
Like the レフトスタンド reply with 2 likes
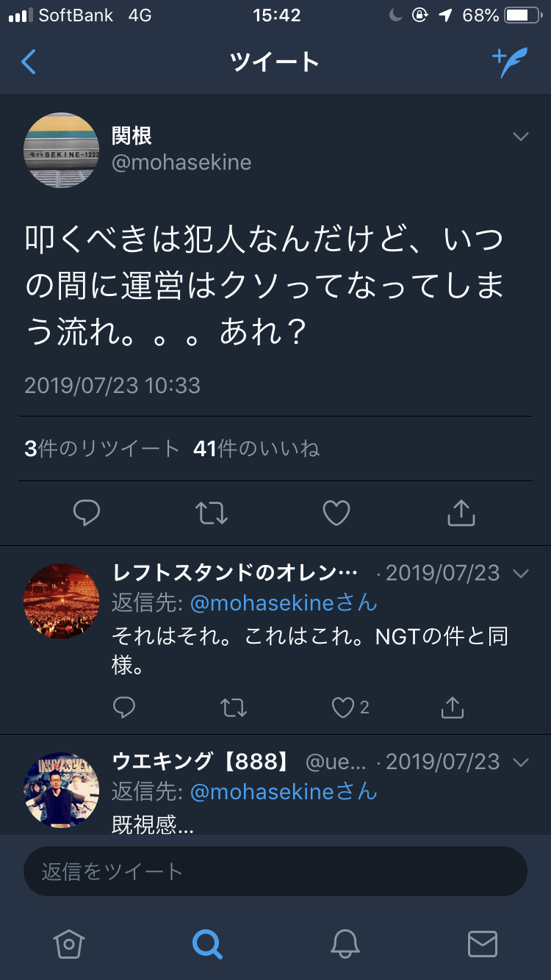pos(343,707)
